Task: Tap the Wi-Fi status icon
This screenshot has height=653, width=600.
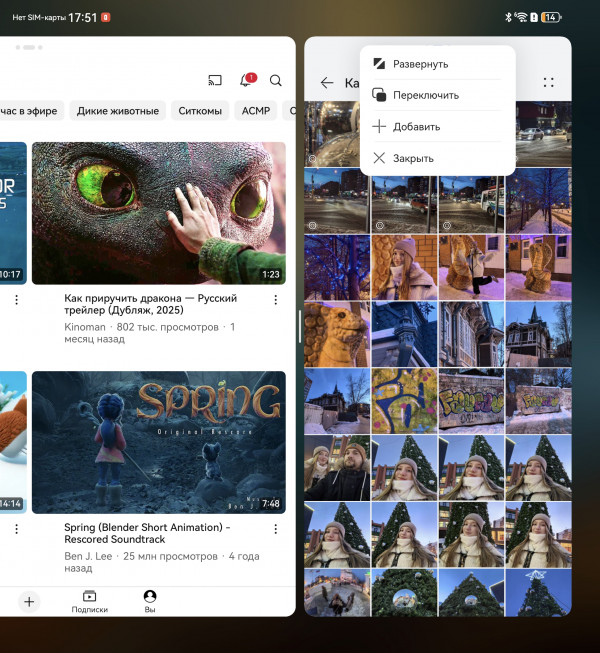Action: [520, 17]
